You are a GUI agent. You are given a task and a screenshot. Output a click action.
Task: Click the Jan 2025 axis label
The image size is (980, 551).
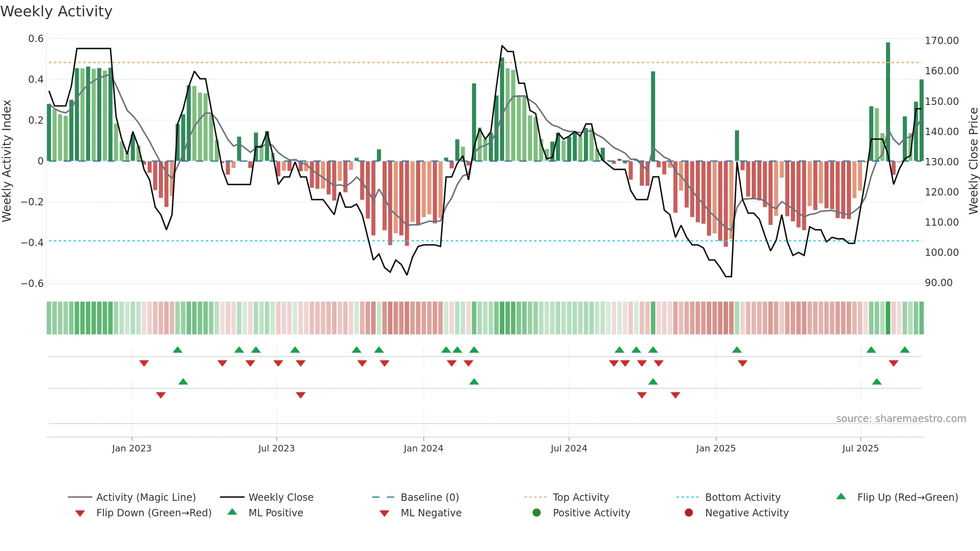[x=716, y=448]
